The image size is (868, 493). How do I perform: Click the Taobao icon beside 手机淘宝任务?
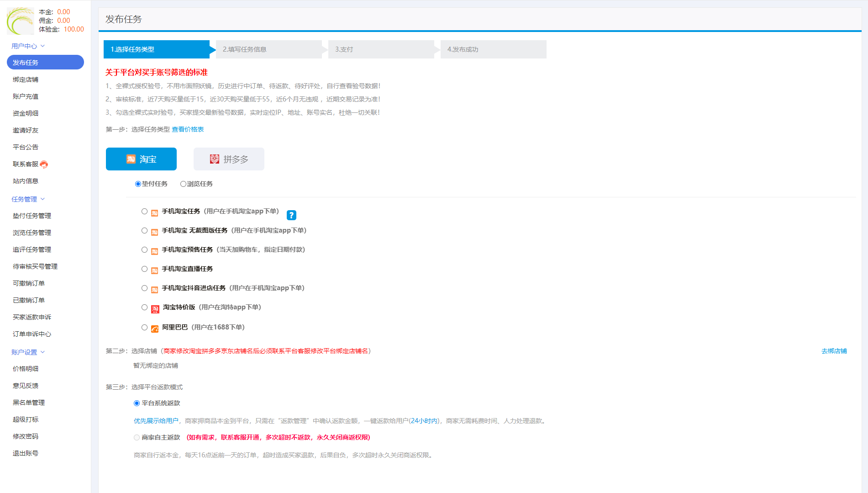(x=155, y=213)
